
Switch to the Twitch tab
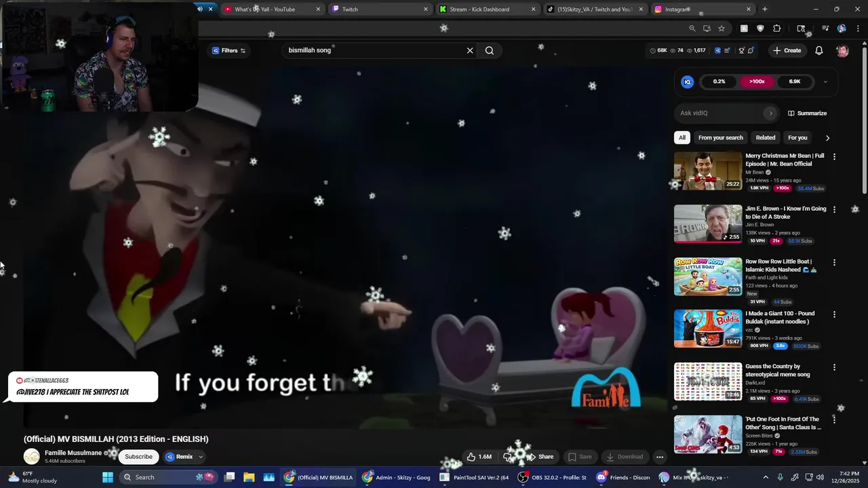[x=380, y=9]
